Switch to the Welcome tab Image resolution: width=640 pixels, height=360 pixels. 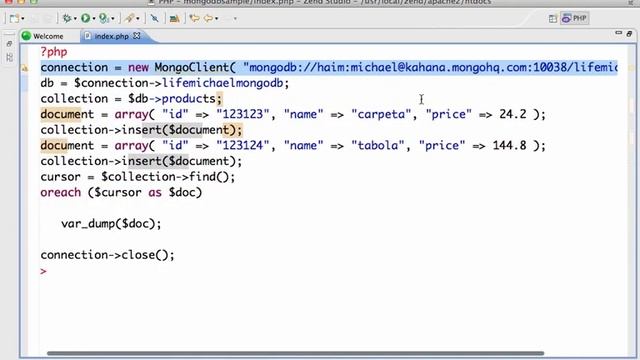(x=43, y=36)
